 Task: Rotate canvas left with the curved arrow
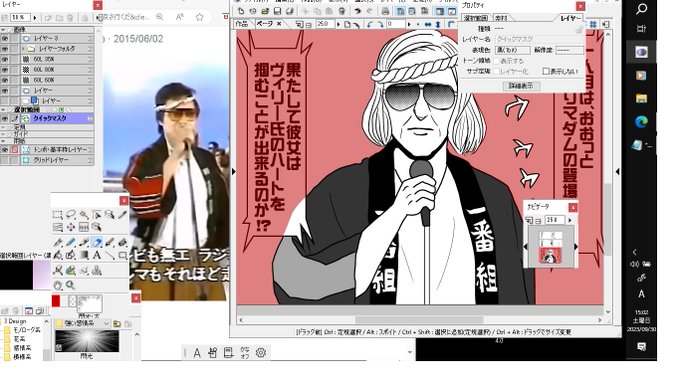click(370, 25)
